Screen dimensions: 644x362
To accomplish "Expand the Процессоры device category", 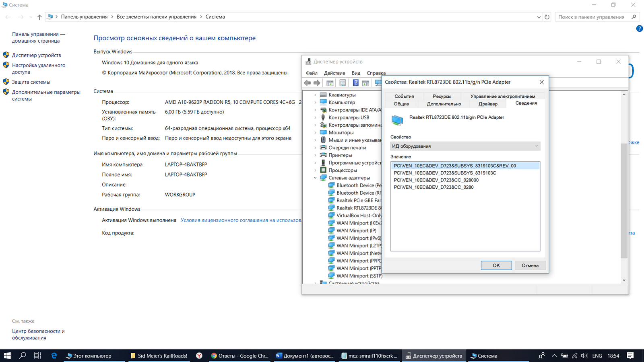I will [x=315, y=170].
